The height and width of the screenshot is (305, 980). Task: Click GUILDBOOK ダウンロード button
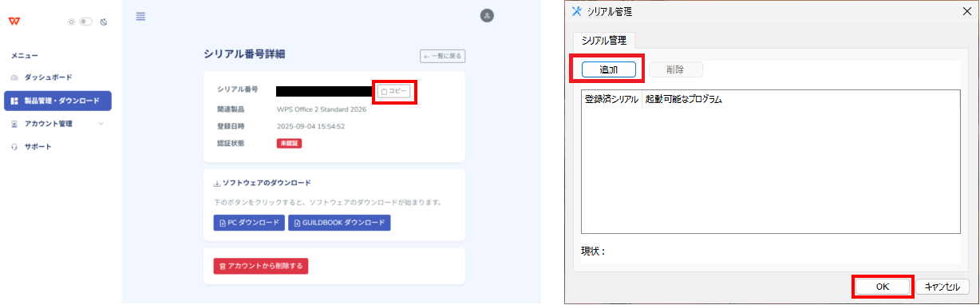tap(339, 223)
